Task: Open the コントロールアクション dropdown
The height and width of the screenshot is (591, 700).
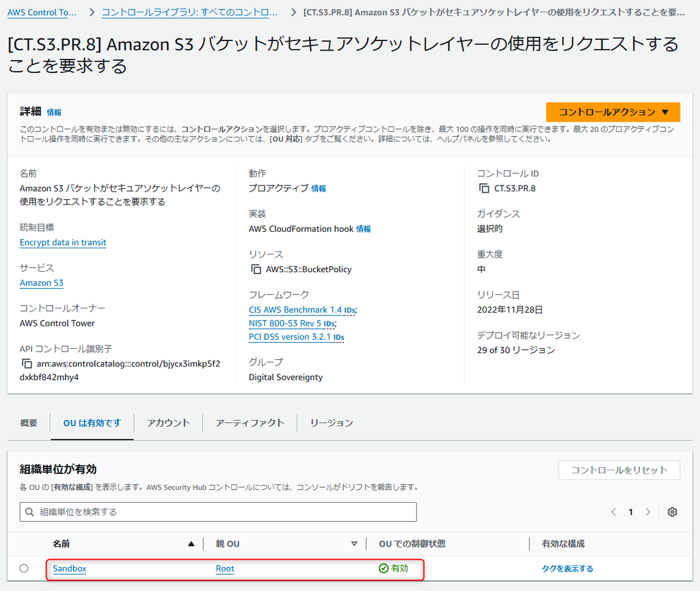Action: click(613, 112)
